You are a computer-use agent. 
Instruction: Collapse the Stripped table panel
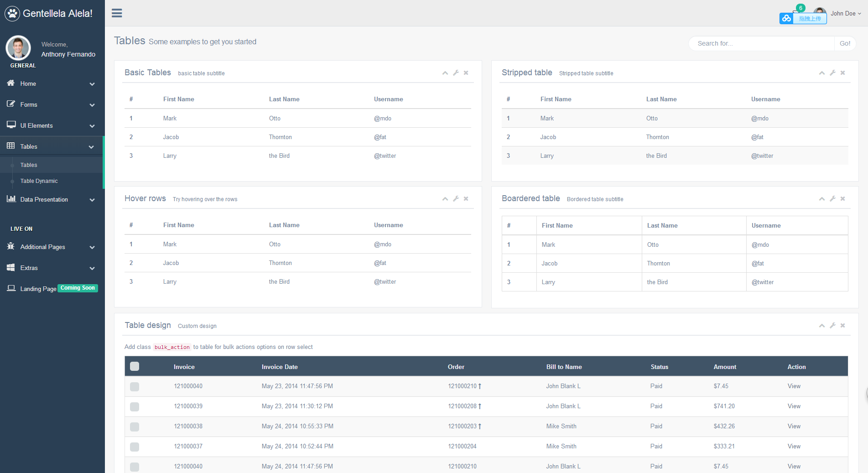point(822,73)
